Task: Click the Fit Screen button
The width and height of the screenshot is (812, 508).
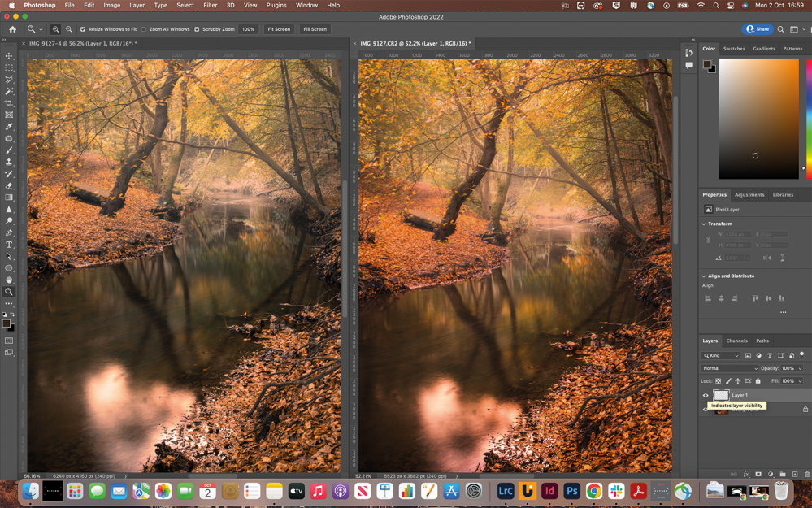Action: click(279, 29)
